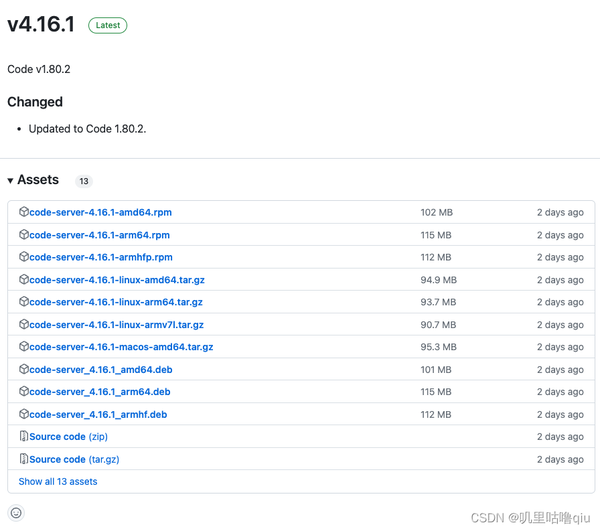Click the package icon beside code-server_4.16.1_armhf.deb
This screenshot has height=531, width=600.
(24, 414)
